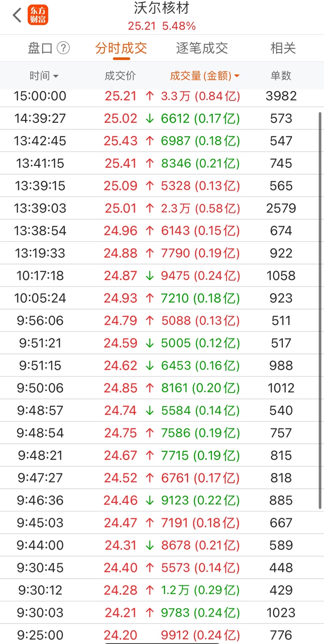
Task: Click the 单数 column header
Action: pyautogui.click(x=281, y=76)
